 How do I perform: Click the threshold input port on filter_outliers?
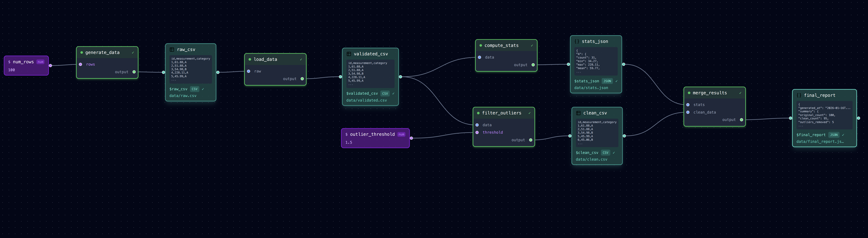(x=477, y=132)
